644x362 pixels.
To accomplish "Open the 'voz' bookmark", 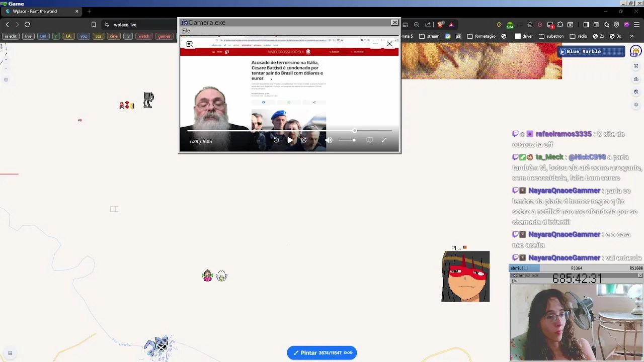I will pyautogui.click(x=84, y=36).
